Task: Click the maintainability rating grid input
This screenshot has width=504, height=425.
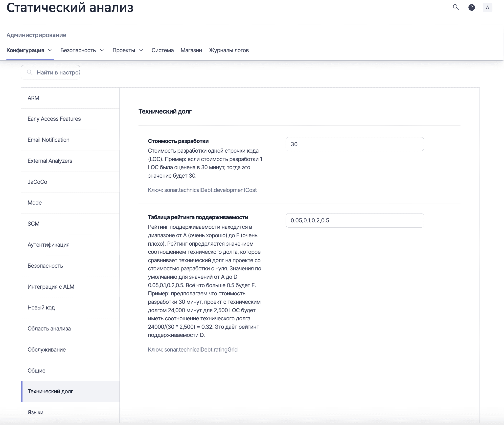Action: (x=354, y=220)
